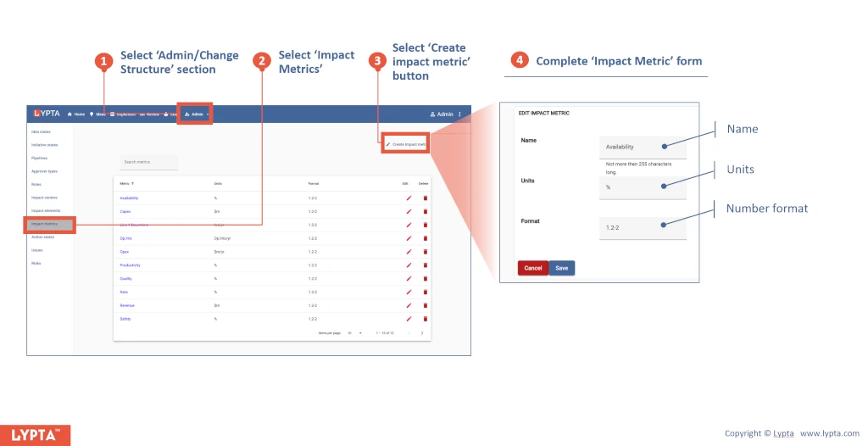Image resolution: width=868 pixels, height=446 pixels.
Task: Open the Ideas nav item
Action: [x=97, y=114]
